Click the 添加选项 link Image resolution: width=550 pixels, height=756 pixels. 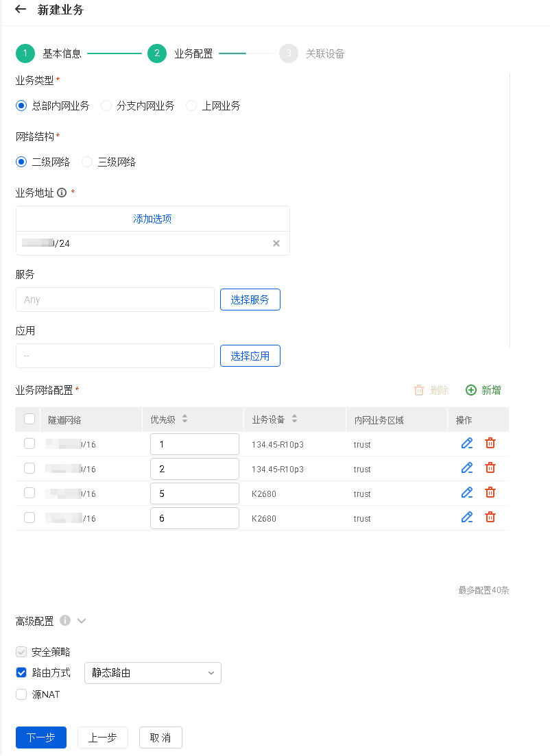coord(152,219)
